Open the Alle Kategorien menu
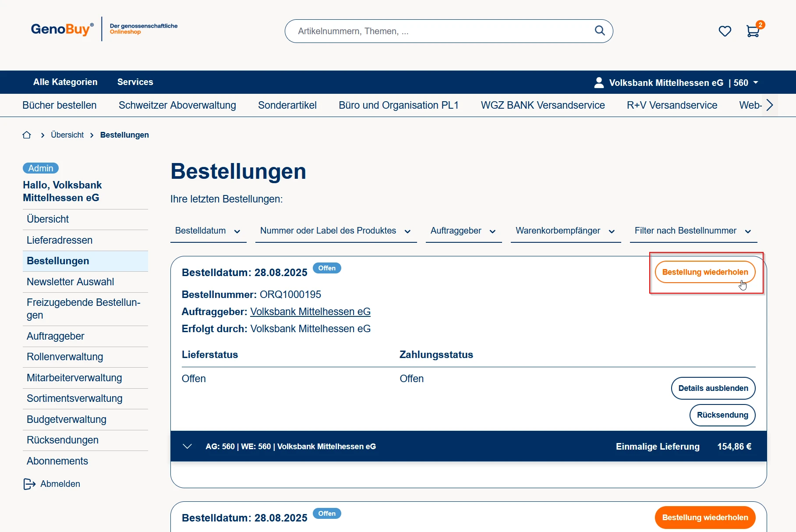Screen dimensions: 796x532 pos(65,82)
